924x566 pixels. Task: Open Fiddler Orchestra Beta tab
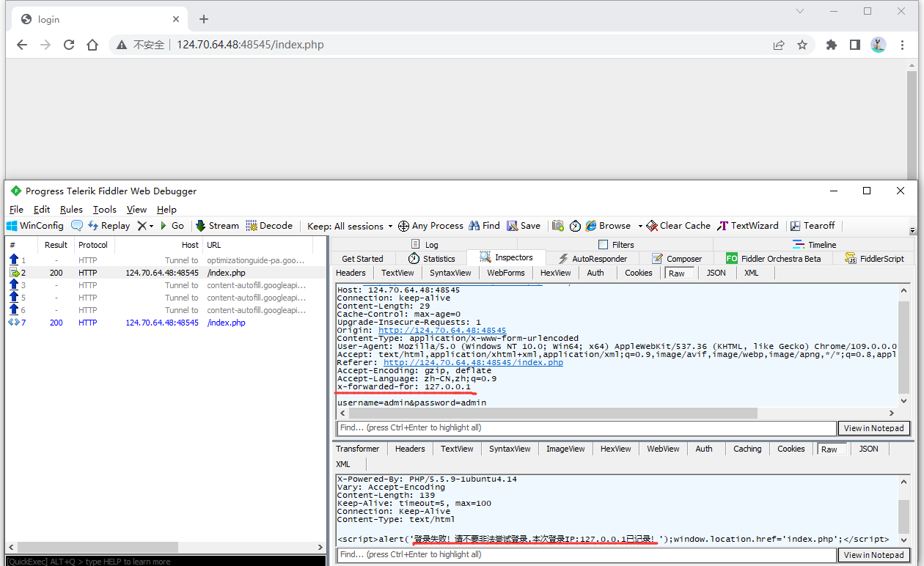pyautogui.click(x=774, y=258)
